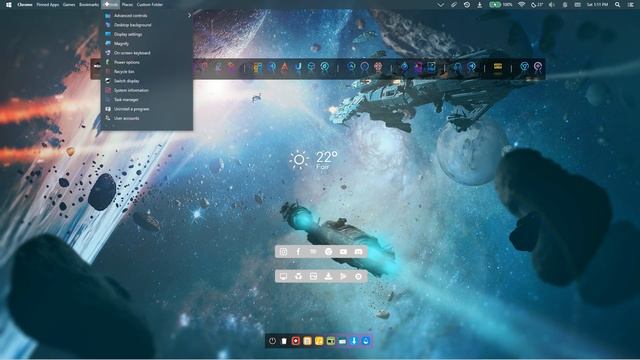This screenshot has height=360, width=640.
Task: Open User accounts entry
Action: coord(147,118)
